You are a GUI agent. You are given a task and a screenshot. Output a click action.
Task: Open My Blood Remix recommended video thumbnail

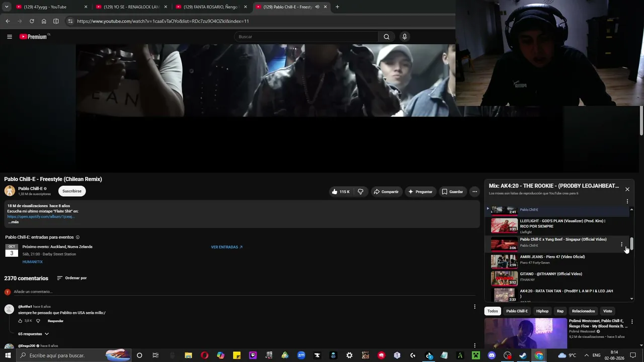[x=526, y=333]
